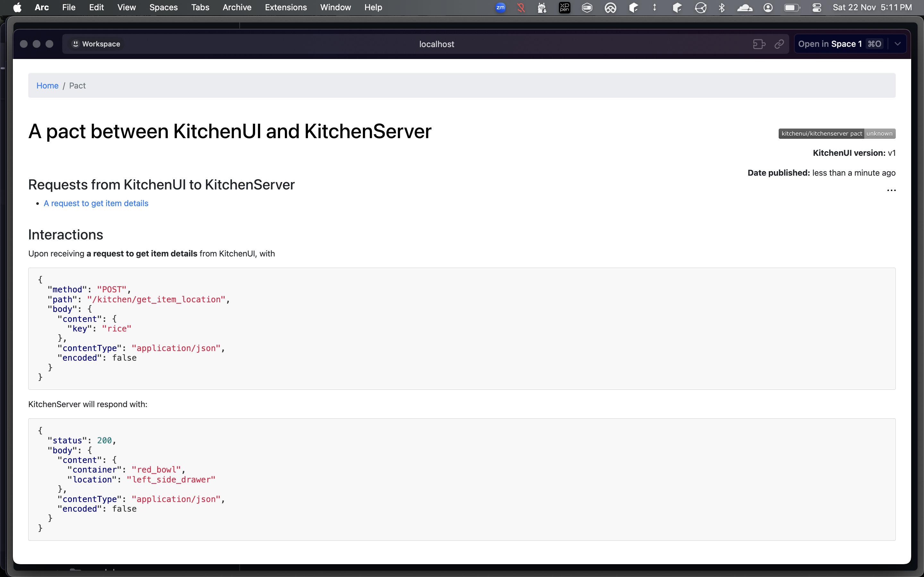Click the localhost address bar

click(436, 44)
